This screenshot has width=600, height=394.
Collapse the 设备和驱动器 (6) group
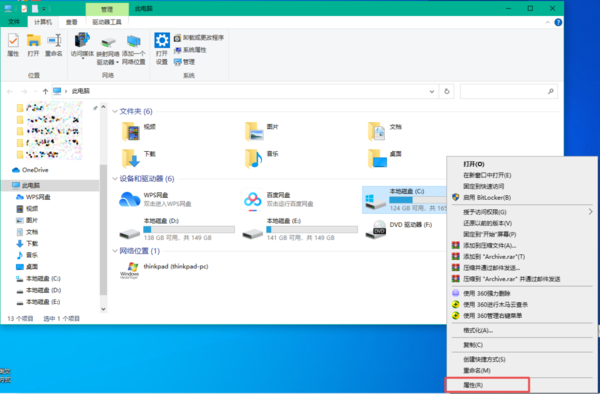[x=115, y=179]
